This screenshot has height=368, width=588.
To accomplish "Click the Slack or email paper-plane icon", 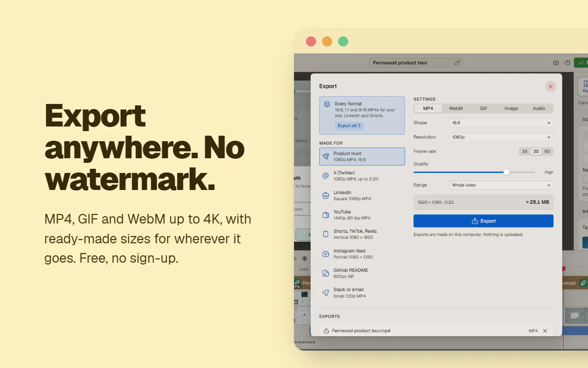I will [326, 293].
